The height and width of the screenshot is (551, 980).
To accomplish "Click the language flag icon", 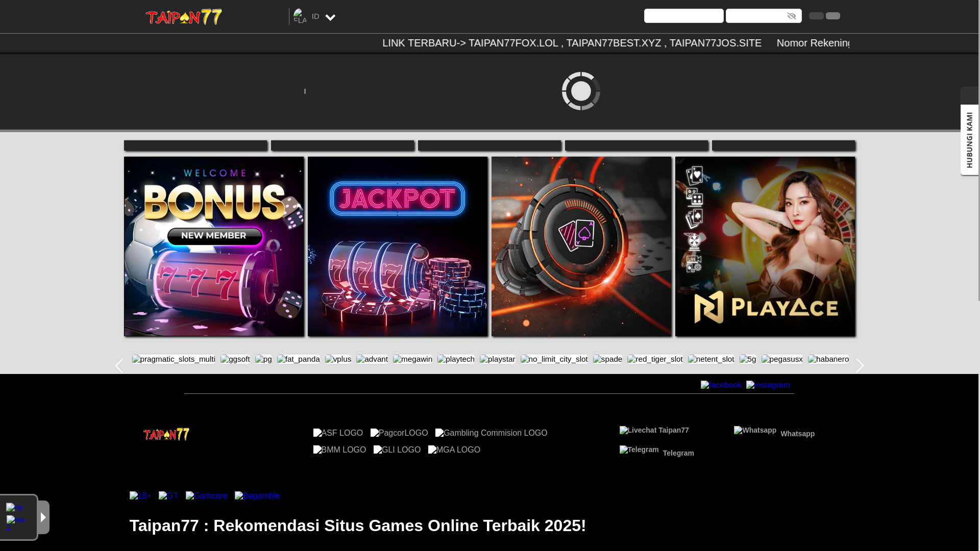I will point(300,16).
